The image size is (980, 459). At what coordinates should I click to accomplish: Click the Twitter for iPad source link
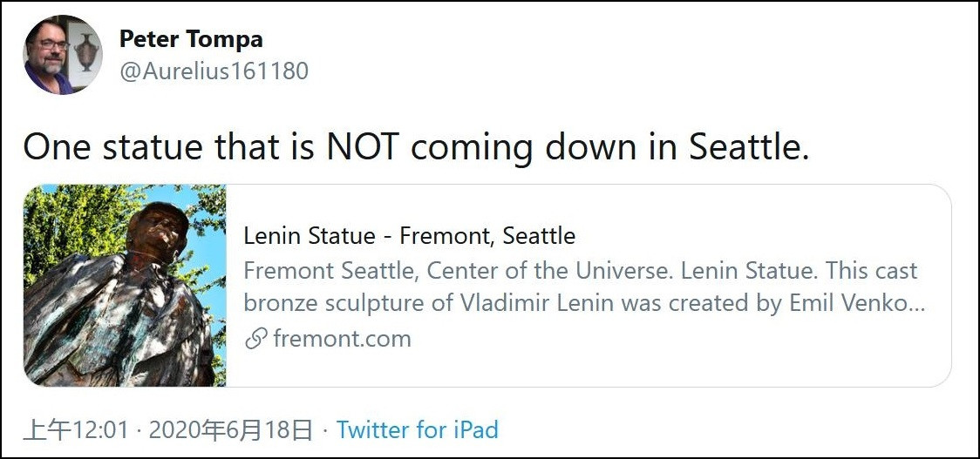(x=417, y=429)
